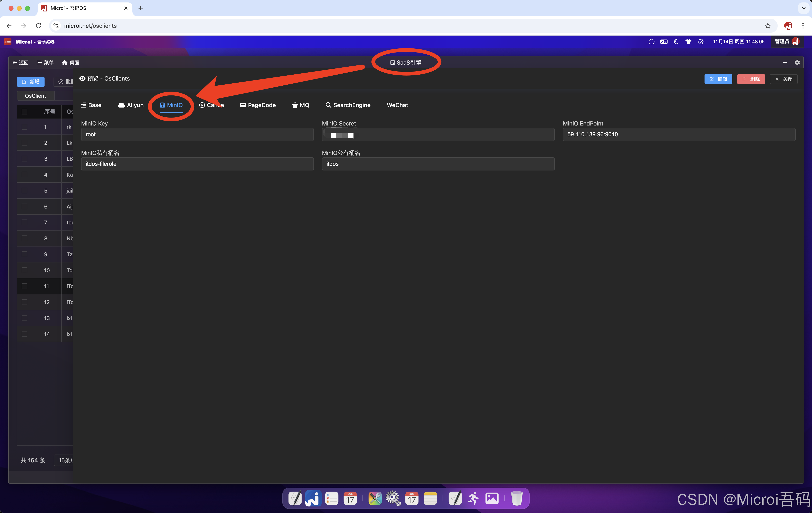
Task: Open the chat message icon in top bar
Action: (651, 42)
